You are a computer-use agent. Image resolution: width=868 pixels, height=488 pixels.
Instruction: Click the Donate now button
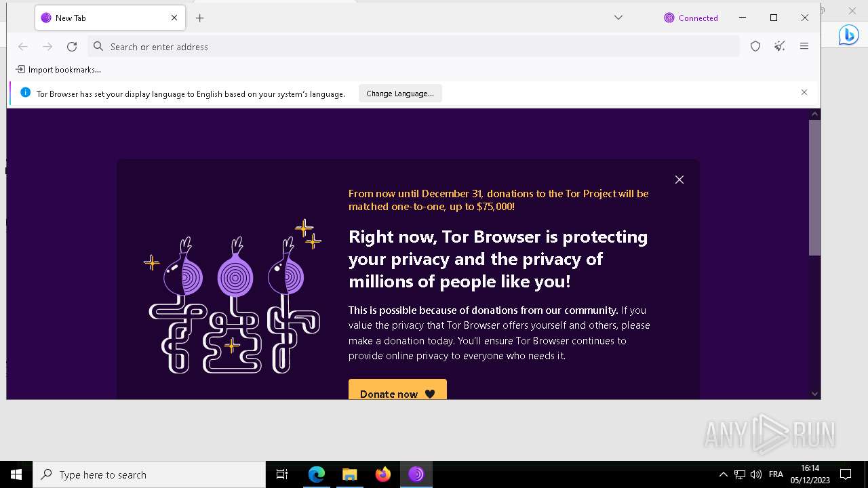tap(397, 391)
